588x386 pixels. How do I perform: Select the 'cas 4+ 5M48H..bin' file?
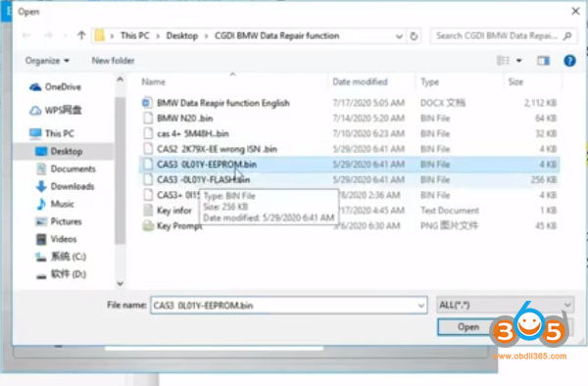tap(193, 134)
